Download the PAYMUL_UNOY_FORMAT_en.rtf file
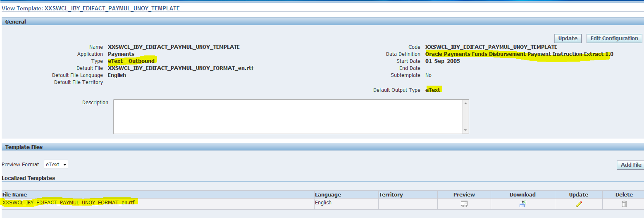Image resolution: width=644 pixels, height=218 pixels. [522, 204]
